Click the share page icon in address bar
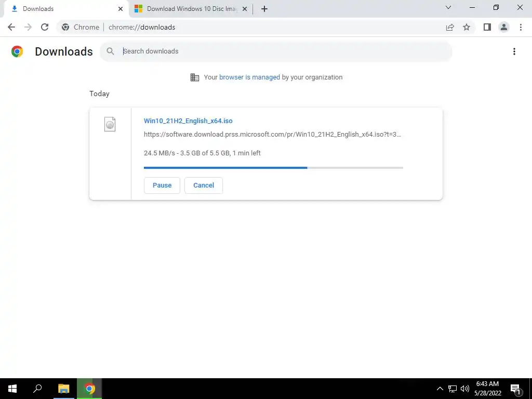Image resolution: width=532 pixels, height=399 pixels. coord(450,27)
